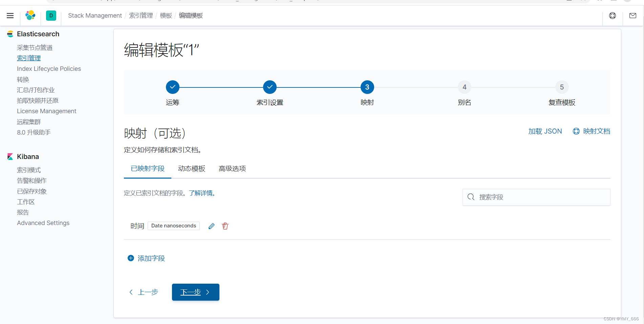The width and height of the screenshot is (644, 324).
Task: Open 告警和操作 under Kibana
Action: pyautogui.click(x=32, y=181)
